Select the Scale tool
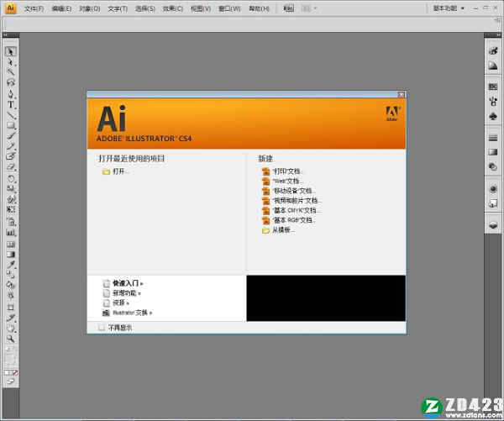 (11, 189)
